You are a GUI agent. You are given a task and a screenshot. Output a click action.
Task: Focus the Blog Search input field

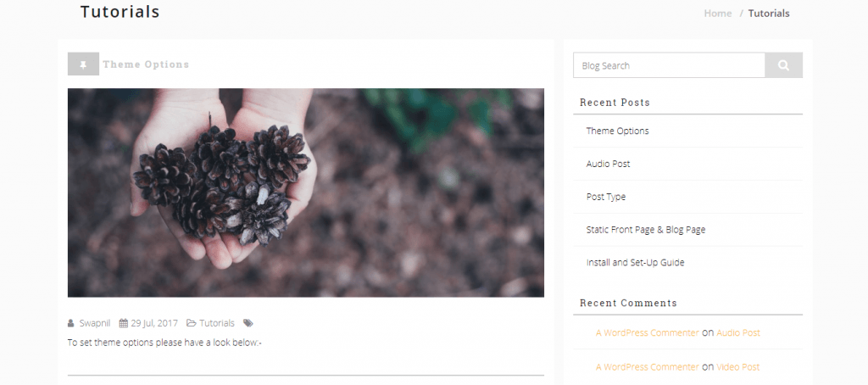669,65
